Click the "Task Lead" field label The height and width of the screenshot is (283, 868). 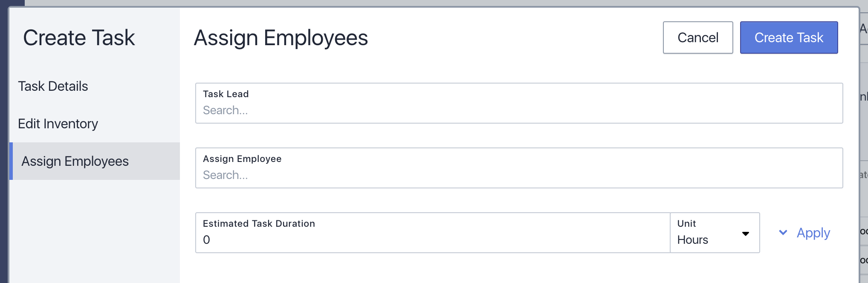point(226,94)
